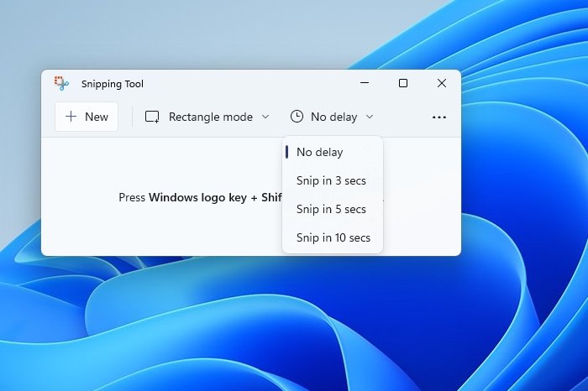Screen dimensions: 588x391
Task: Choose Snip in 3 secs option
Action: click(x=333, y=180)
